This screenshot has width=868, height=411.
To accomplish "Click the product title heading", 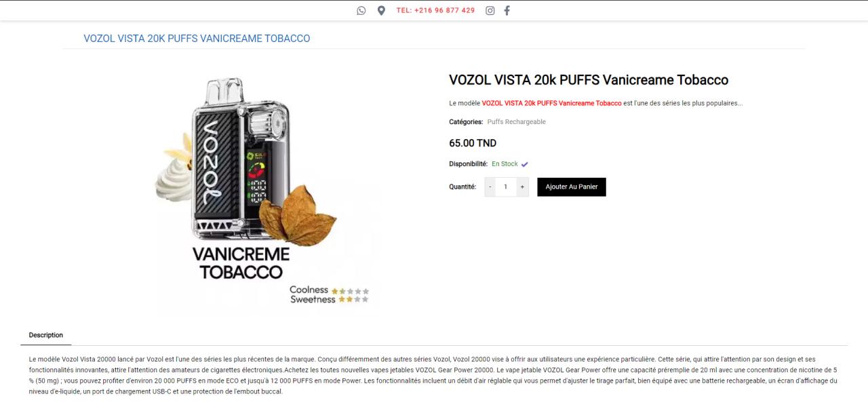I will pos(589,80).
